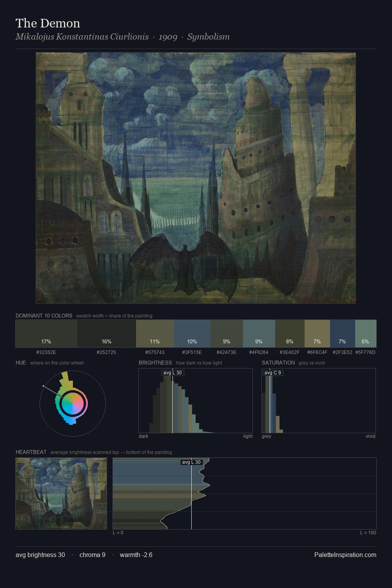Click the #32352E color swatch at 17%
Viewport: 392px width, 588px height.
click(46, 334)
